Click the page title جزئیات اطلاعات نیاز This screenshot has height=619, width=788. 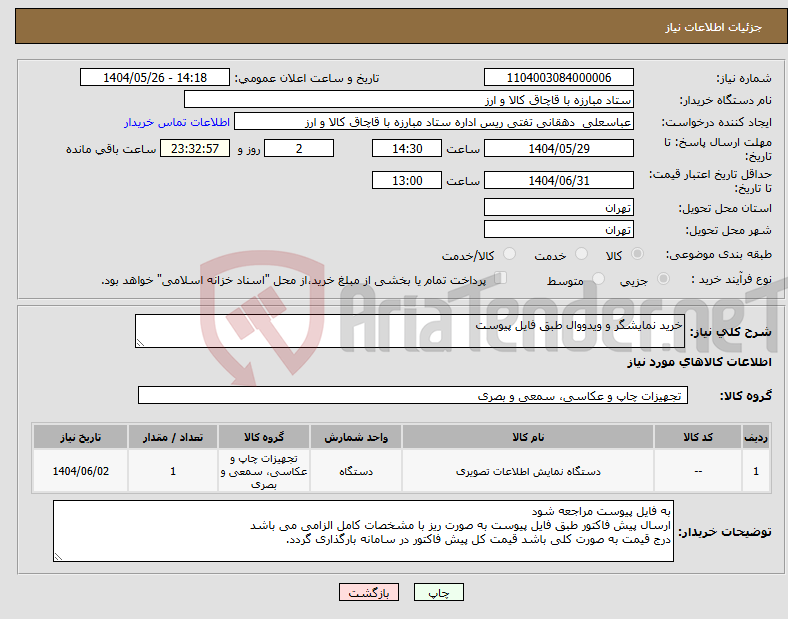pos(714,27)
